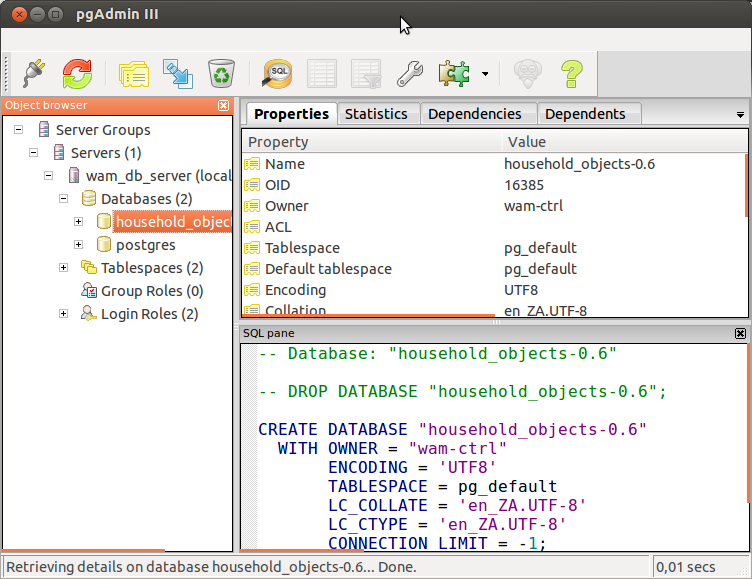Open object properties toolbar icon
Screen dimensions: 752x579
coord(134,73)
